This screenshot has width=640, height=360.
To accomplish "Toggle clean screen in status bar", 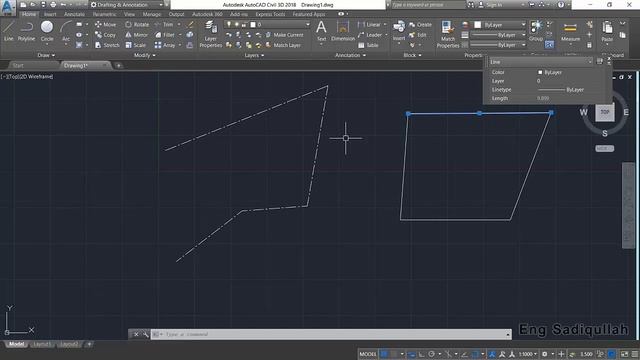I will [624, 354].
